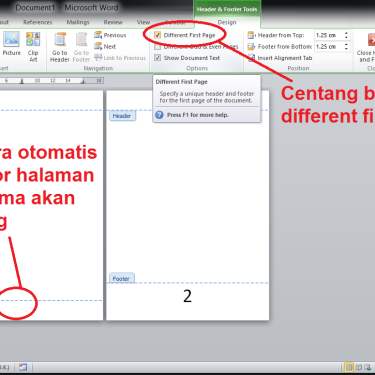Decrease Footer from Bottom value
375x375 pixels.
[x=346, y=49]
